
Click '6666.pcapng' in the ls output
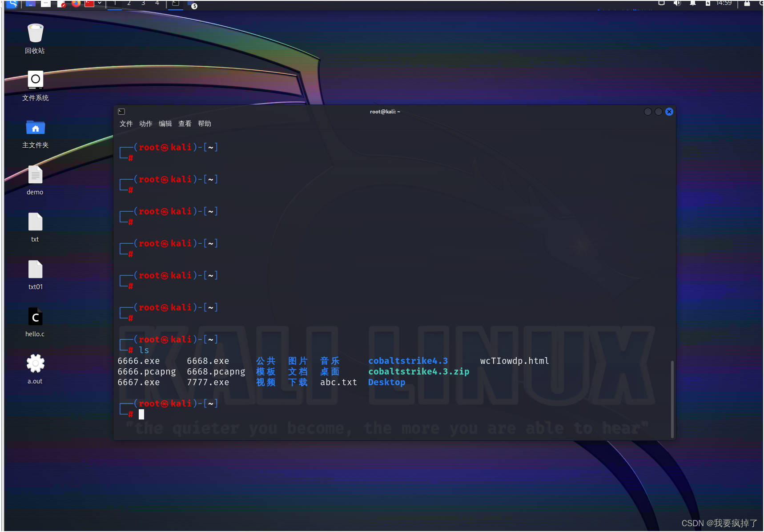(147, 371)
